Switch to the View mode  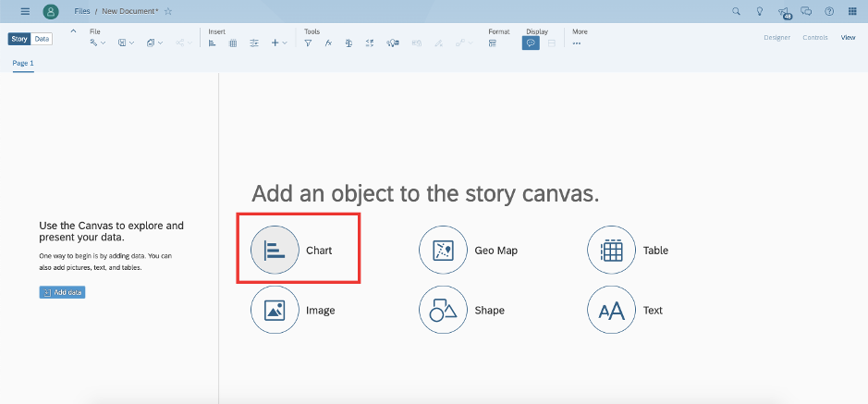(x=848, y=38)
